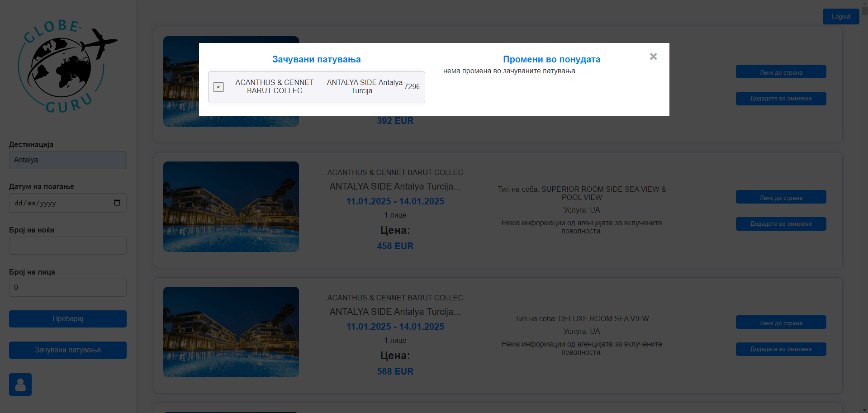This screenshot has width=868, height=413.
Task: Click the hotel thumbnail of 458 EUR offer
Action: 231,207
